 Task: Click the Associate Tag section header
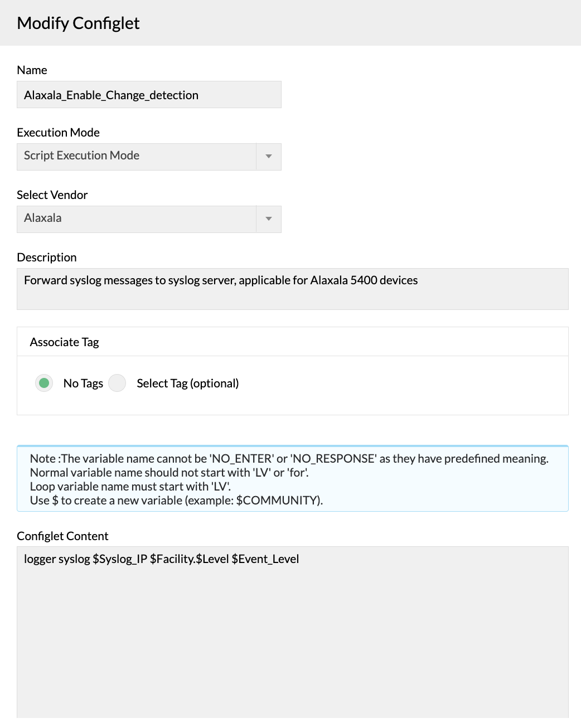pos(65,342)
